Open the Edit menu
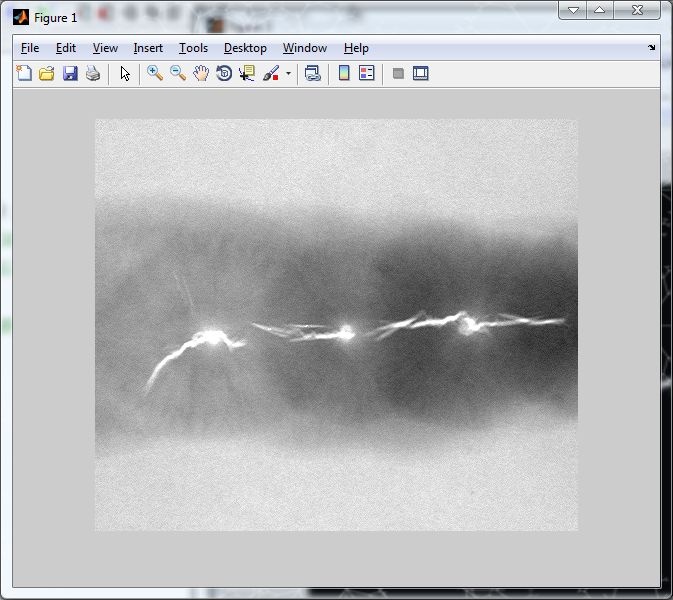Viewport: 673px width, 600px height. 66,48
